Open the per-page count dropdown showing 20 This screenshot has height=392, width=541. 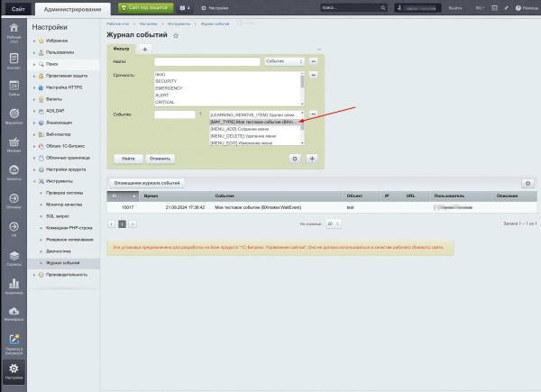[333, 223]
